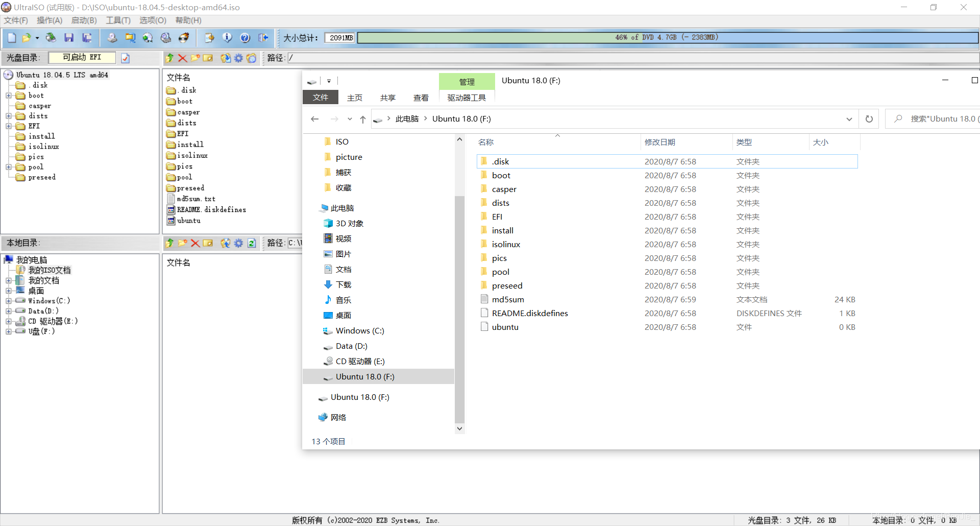Expand the EFI folder in the disc directory tree
The image size is (980, 526).
9,126
